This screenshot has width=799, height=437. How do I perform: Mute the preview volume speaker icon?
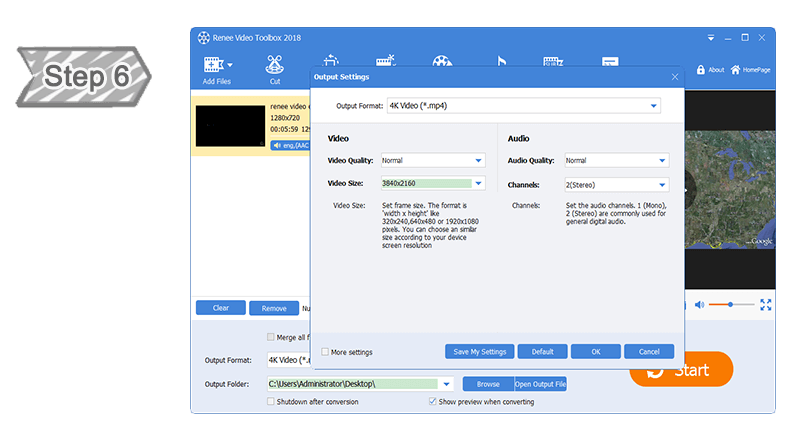pyautogui.click(x=699, y=305)
